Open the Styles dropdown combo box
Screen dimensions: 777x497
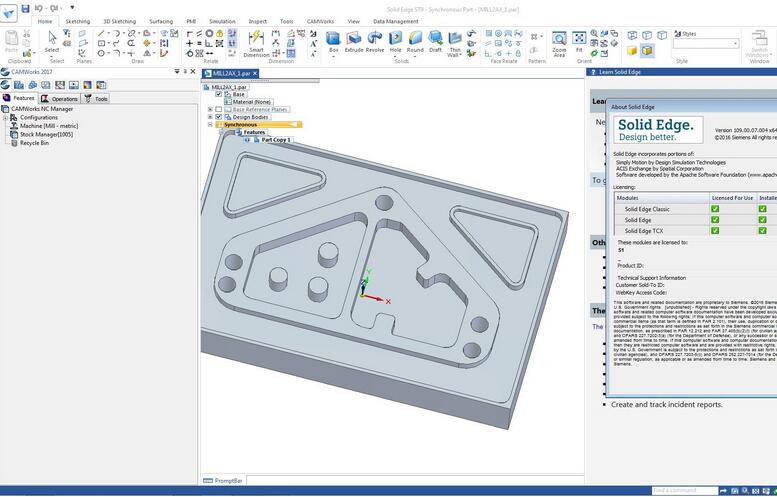(x=706, y=44)
